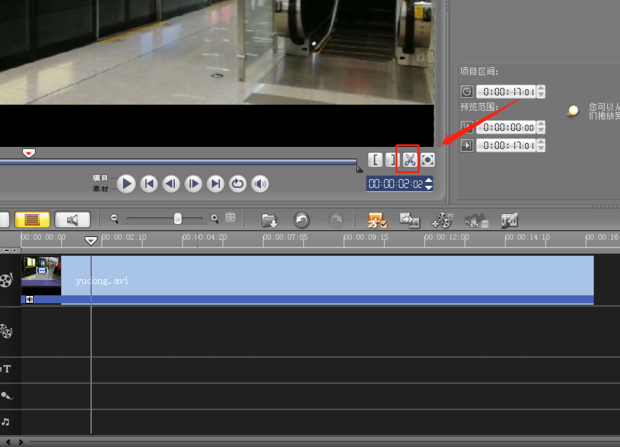Click ruler at 00:00:12:00 mark
This screenshot has width=620, height=447.
446,237
